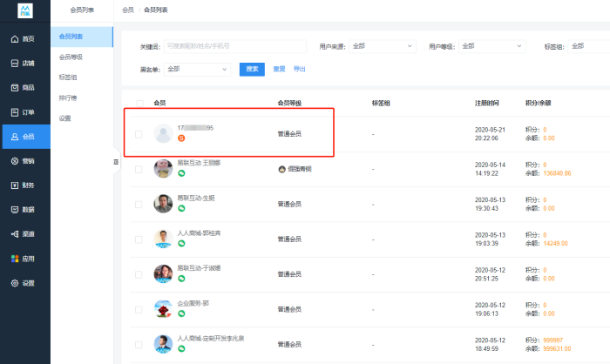Click the 积分/余额 column header
610x364 pixels.
click(x=538, y=103)
